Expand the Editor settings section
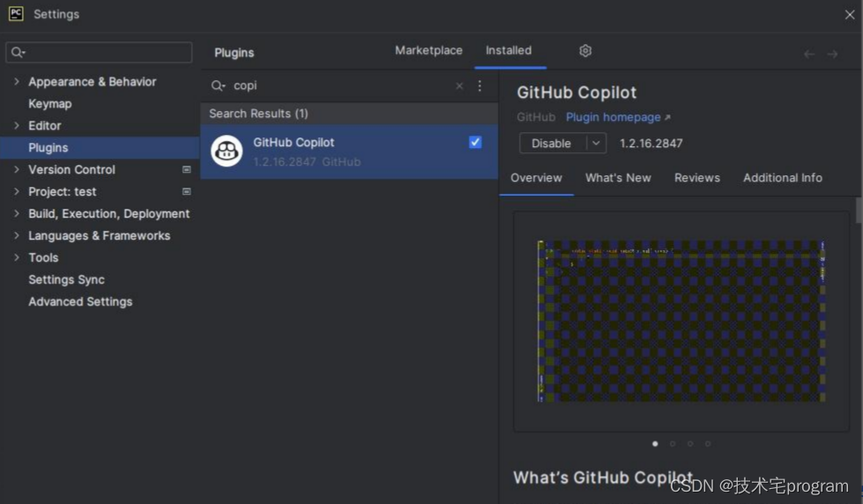 17,125
